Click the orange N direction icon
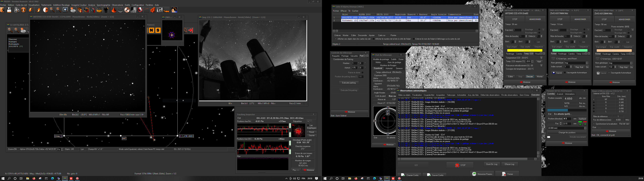644x181 pixels. click(151, 30)
